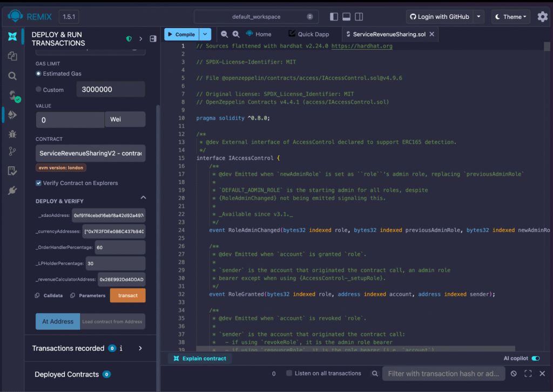553x392 pixels.
Task: Select the Estimated Gas radio button
Action: 38,73
